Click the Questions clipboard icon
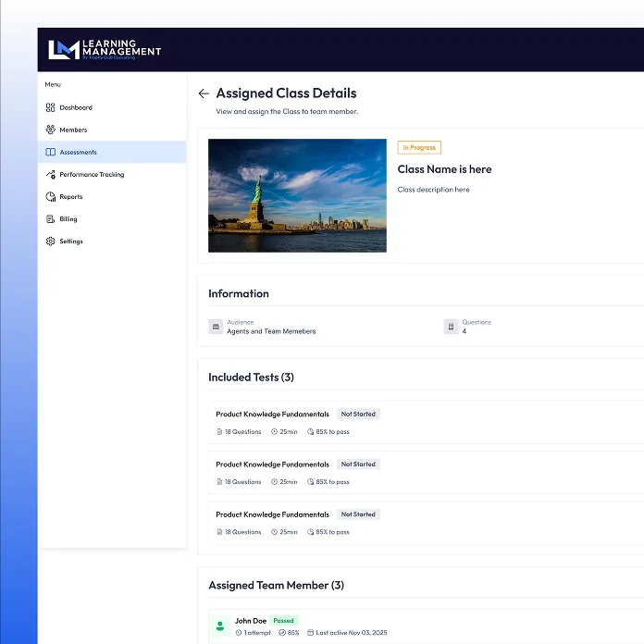Screen dimensions: 644x644 451,327
